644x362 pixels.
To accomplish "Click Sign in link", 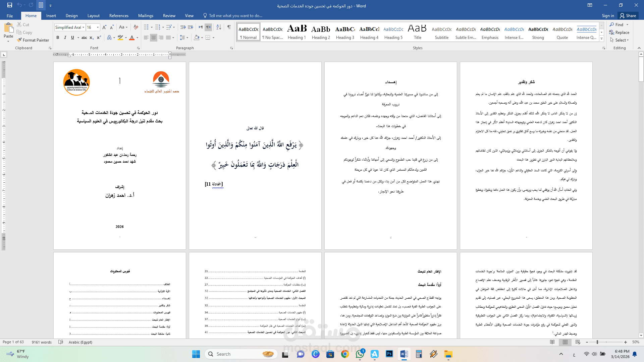I will (608, 16).
